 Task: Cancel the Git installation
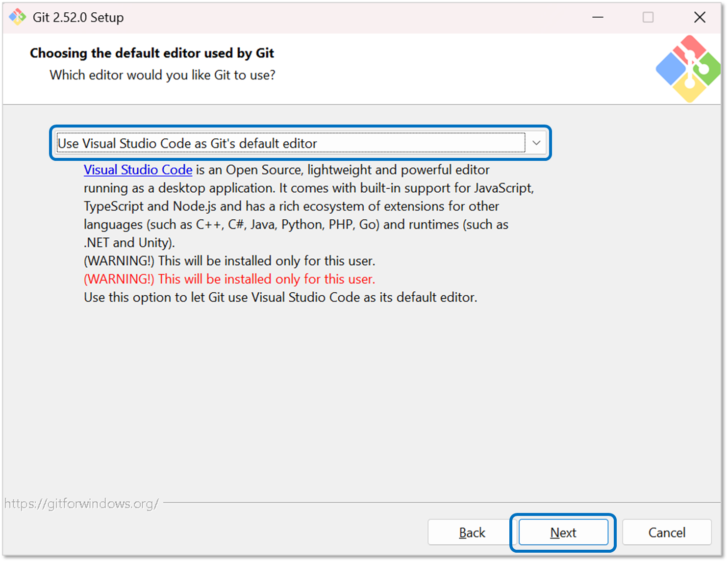coord(667,533)
